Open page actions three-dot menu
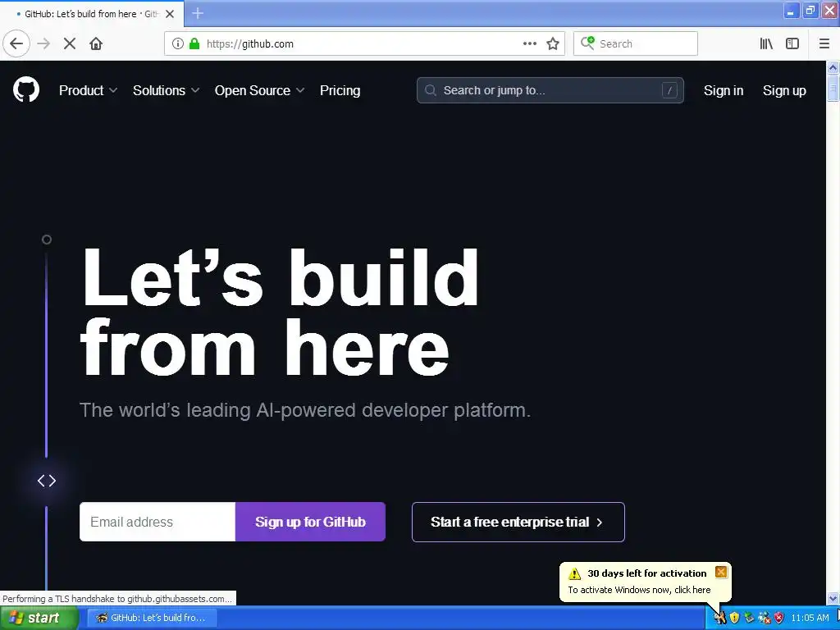This screenshot has height=630, width=840. (x=529, y=43)
